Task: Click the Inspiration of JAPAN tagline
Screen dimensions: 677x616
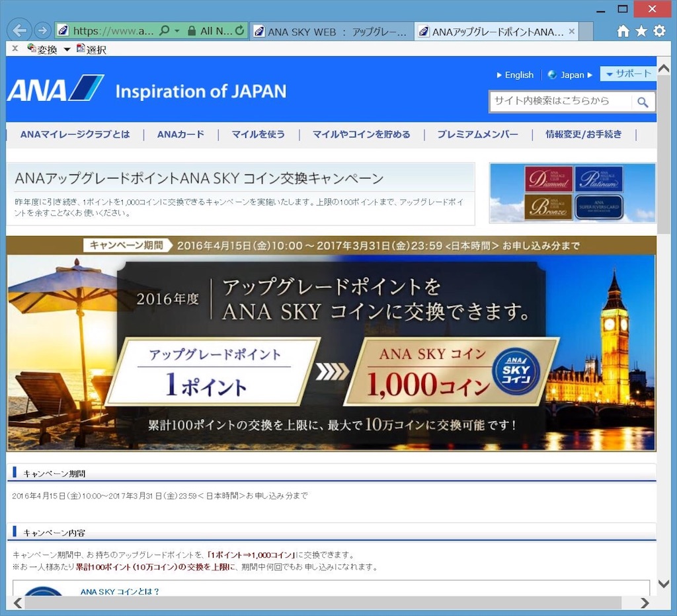Action: coord(201,91)
